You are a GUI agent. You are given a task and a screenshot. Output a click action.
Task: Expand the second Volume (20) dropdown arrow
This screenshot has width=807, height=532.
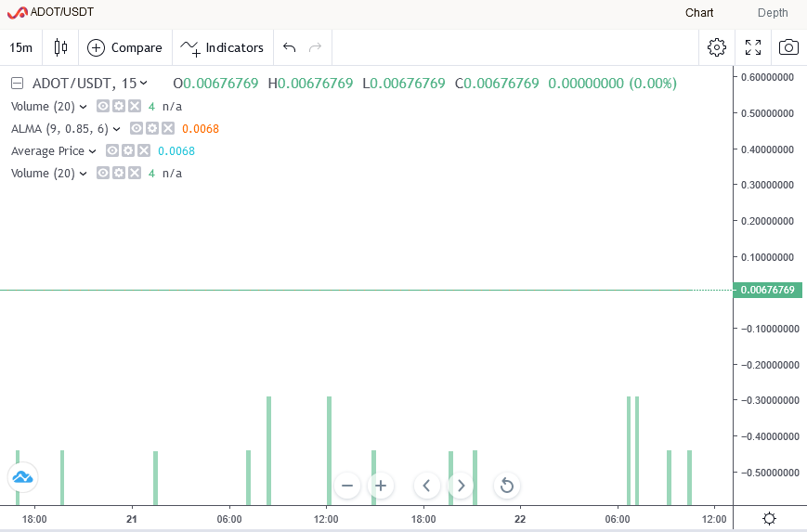point(84,174)
